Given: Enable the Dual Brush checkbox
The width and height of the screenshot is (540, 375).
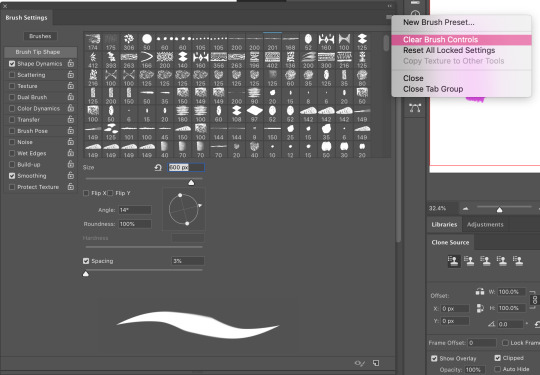Looking at the screenshot, I should (x=12, y=97).
